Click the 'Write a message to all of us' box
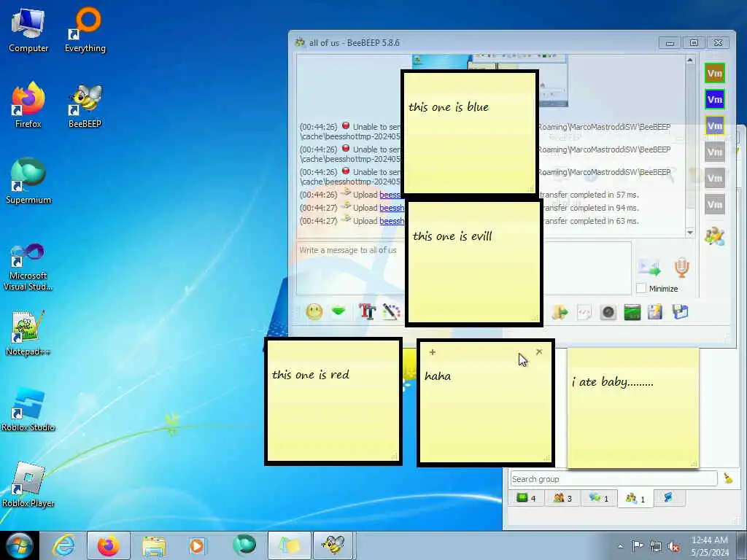Image resolution: width=747 pixels, height=560 pixels. pos(351,268)
